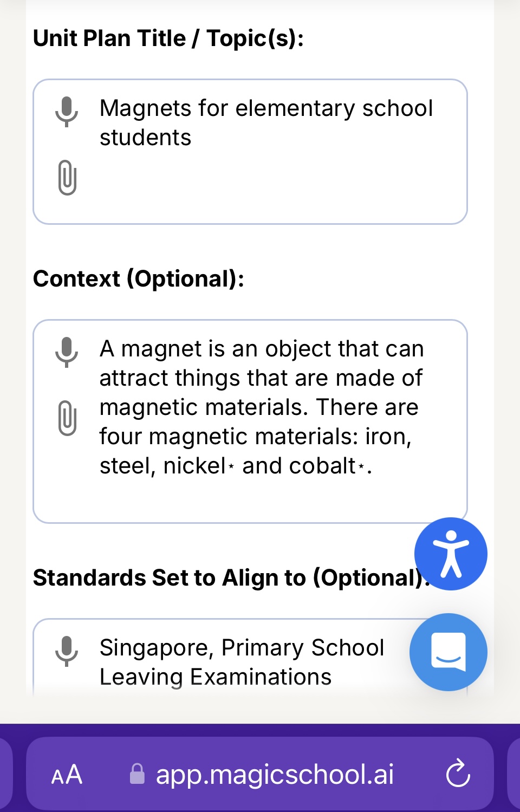This screenshot has width=520, height=812.
Task: Tap the microphone in the Standards Set field
Action: pyautogui.click(x=67, y=651)
